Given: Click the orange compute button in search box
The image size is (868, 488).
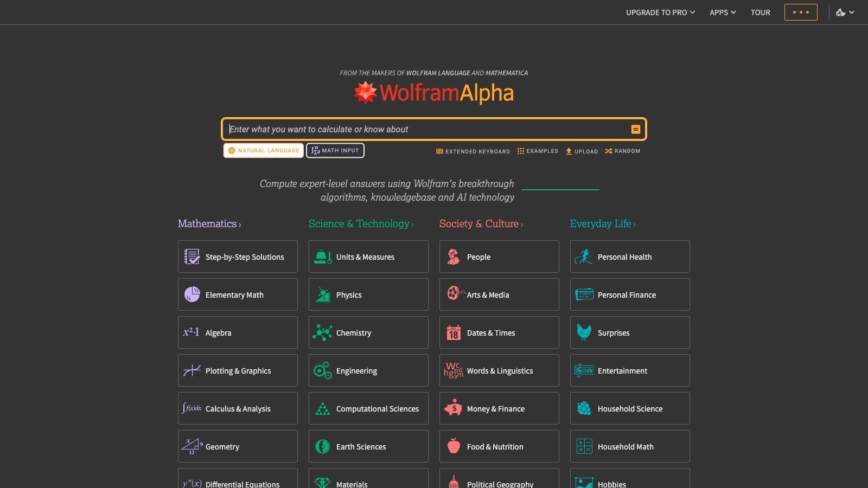Looking at the screenshot, I should [635, 129].
